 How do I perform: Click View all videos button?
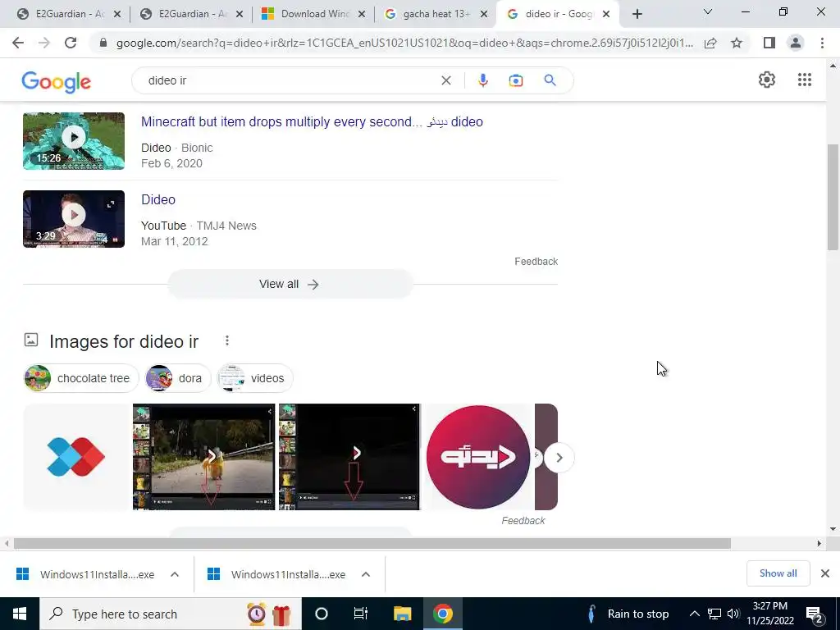pyautogui.click(x=290, y=284)
